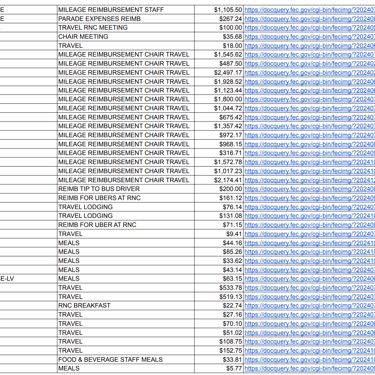Open the docquery link in the $1,017.23 row
The height and width of the screenshot is (375, 375).
310,171
